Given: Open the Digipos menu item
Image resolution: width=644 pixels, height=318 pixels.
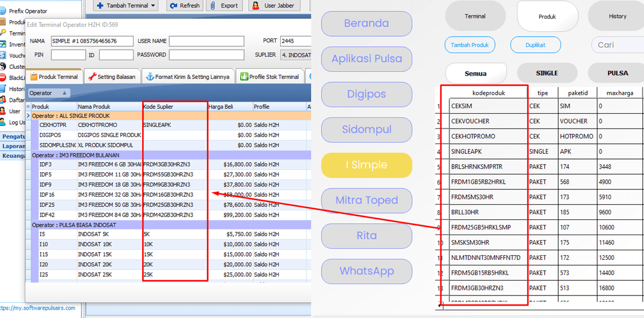Looking at the screenshot, I should 367,94.
